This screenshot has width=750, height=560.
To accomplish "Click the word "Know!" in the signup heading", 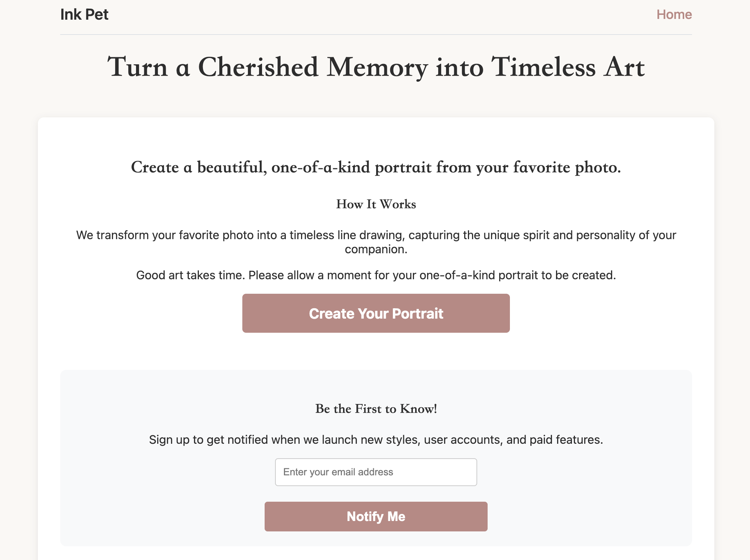I will (418, 409).
